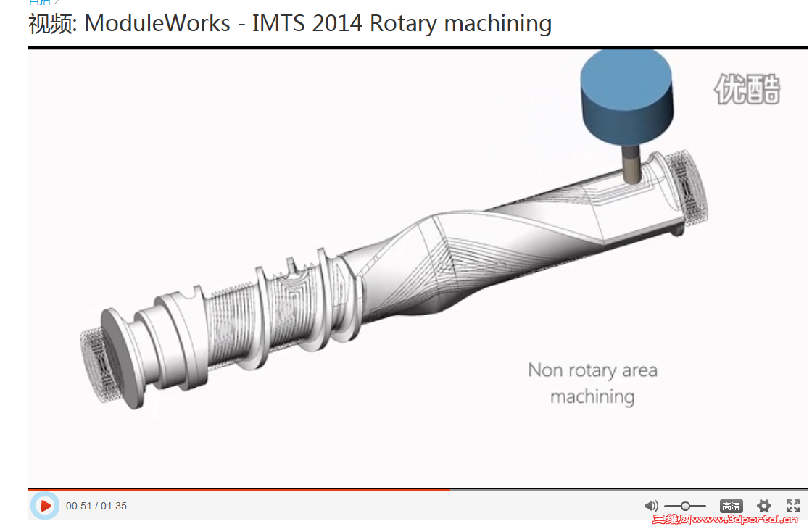This screenshot has height=529, width=812.
Task: Enter fullscreen using the expand icon
Action: pos(793,506)
